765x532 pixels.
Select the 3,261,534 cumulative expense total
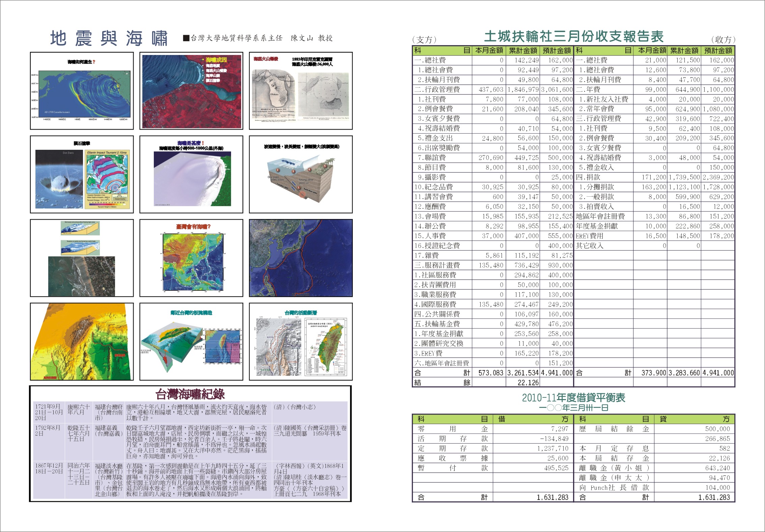pos(523,373)
